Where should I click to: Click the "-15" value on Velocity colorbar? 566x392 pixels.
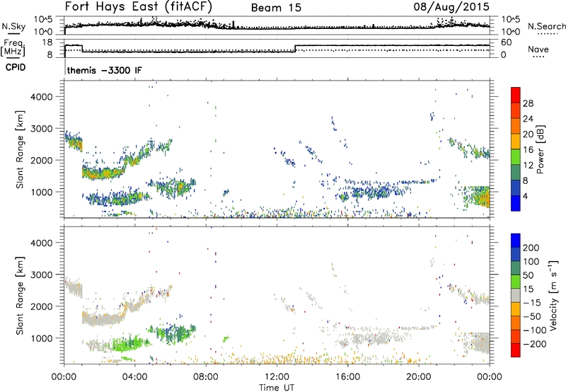(x=531, y=303)
